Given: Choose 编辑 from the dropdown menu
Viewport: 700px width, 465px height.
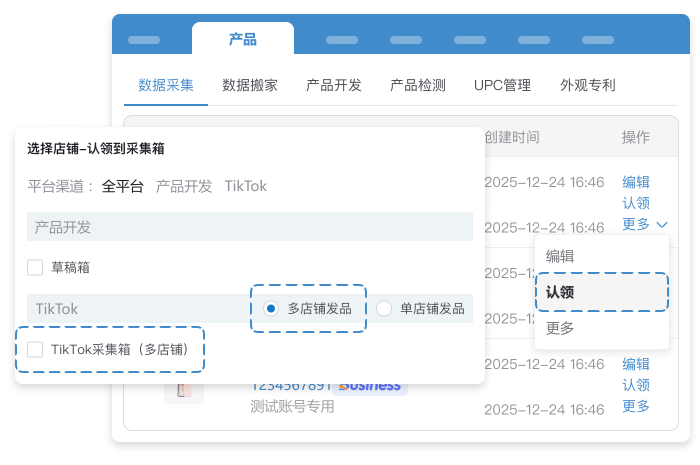Looking at the screenshot, I should (560, 256).
